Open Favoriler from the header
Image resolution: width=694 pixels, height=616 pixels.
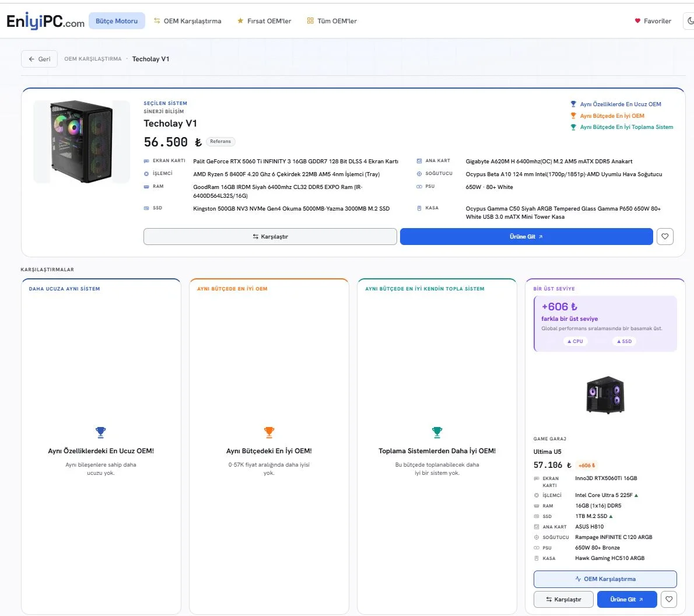click(653, 21)
